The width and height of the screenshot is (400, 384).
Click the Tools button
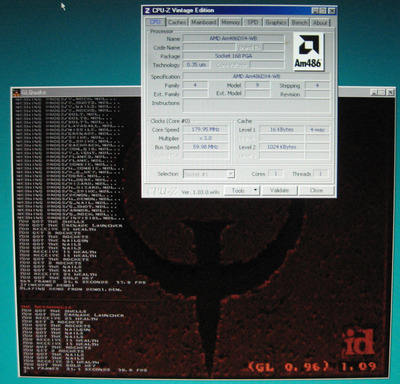238,191
